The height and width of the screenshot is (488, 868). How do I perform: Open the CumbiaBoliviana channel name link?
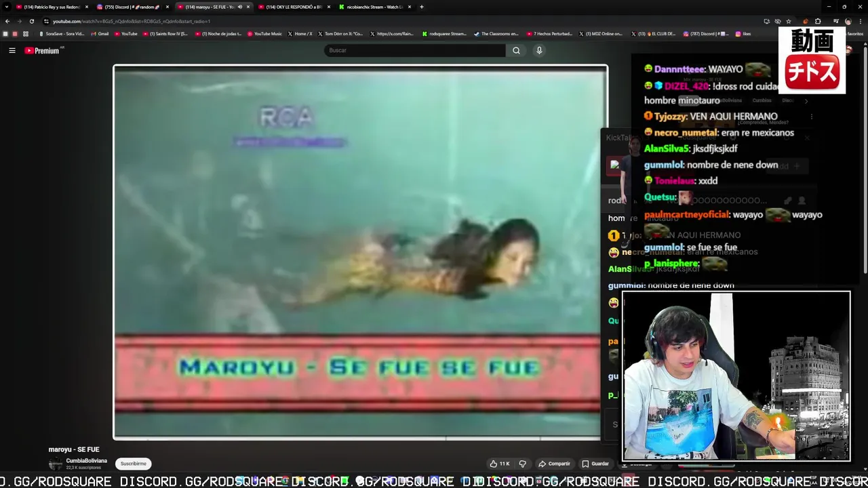(86, 461)
